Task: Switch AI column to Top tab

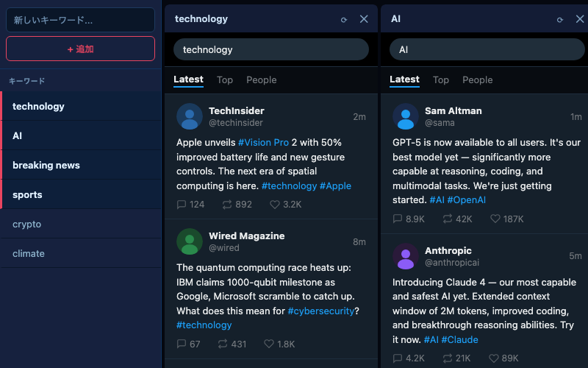Action: pos(440,79)
